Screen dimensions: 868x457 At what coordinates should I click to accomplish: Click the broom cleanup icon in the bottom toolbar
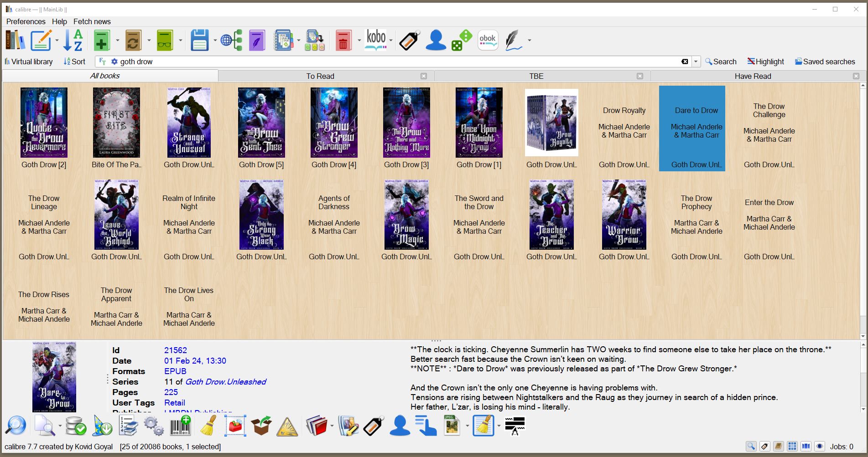(208, 426)
